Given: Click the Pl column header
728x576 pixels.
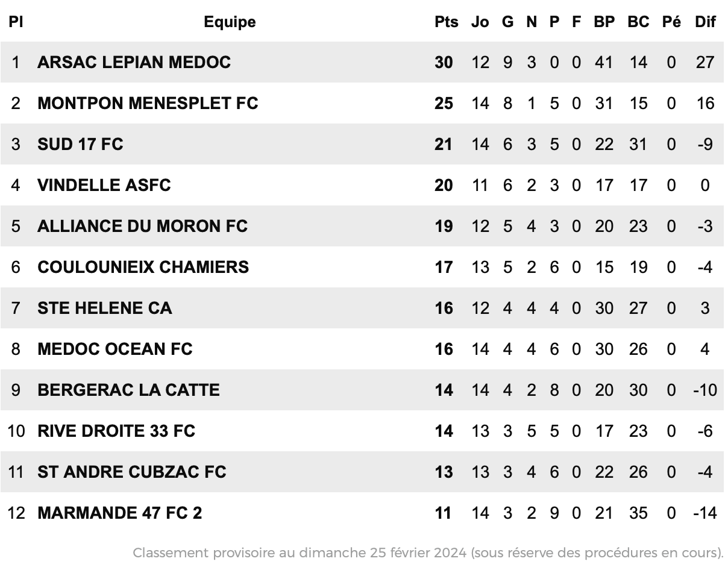Looking at the screenshot, I should point(16,22).
